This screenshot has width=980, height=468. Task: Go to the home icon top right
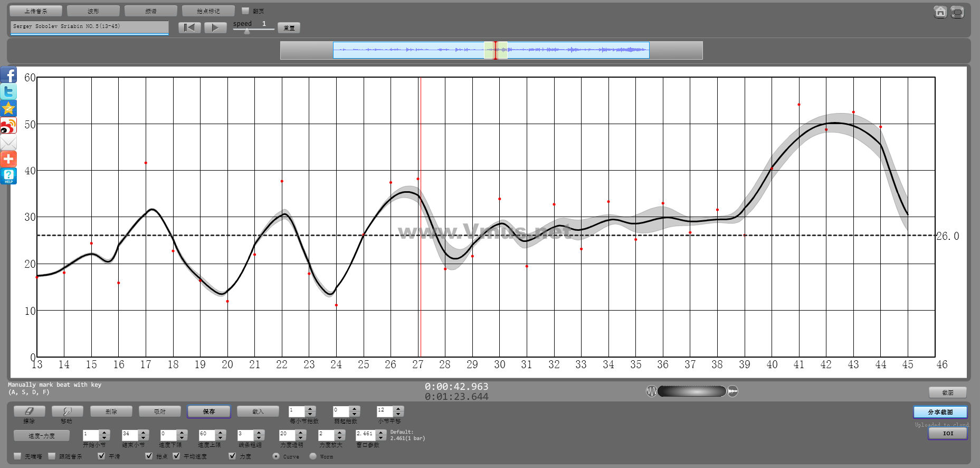tap(940, 12)
